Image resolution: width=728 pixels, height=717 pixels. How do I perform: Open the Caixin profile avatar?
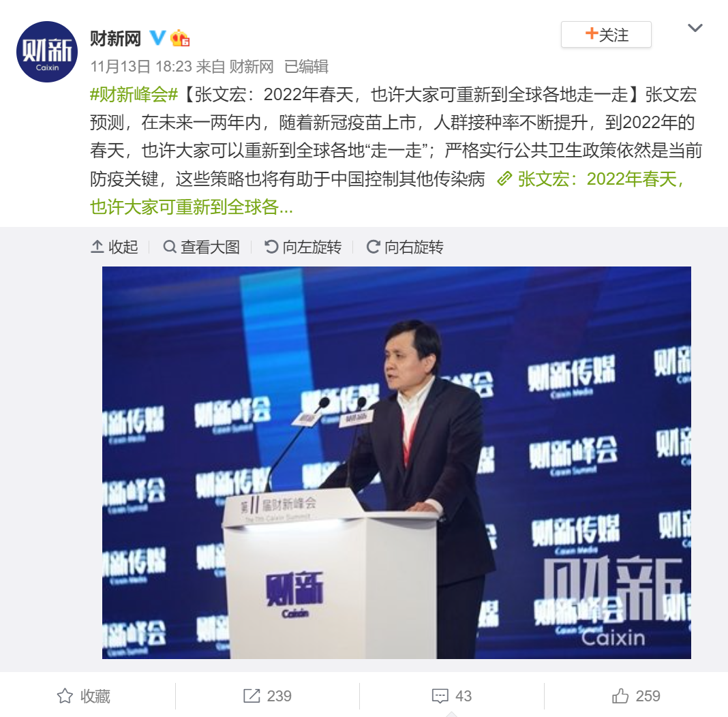47,52
